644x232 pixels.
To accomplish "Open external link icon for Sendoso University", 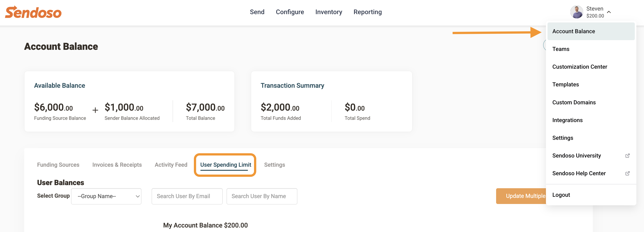I will 627,155.
